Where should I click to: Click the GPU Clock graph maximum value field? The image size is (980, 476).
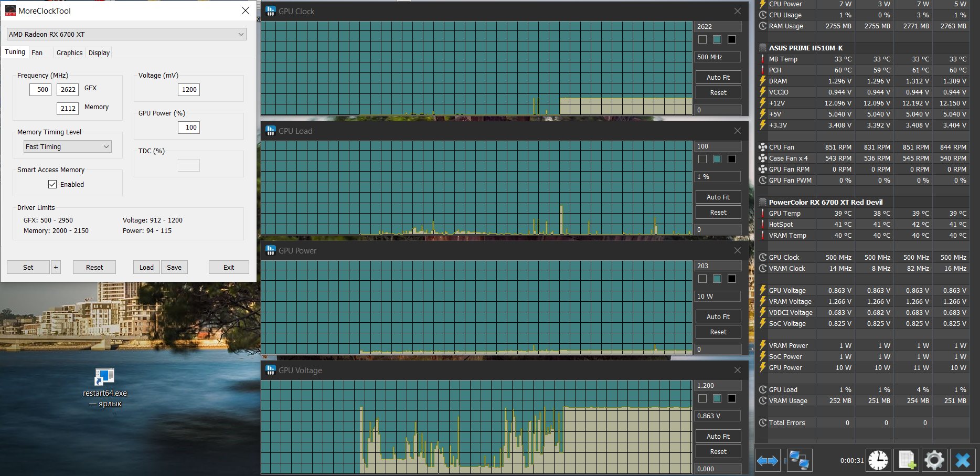(718, 26)
